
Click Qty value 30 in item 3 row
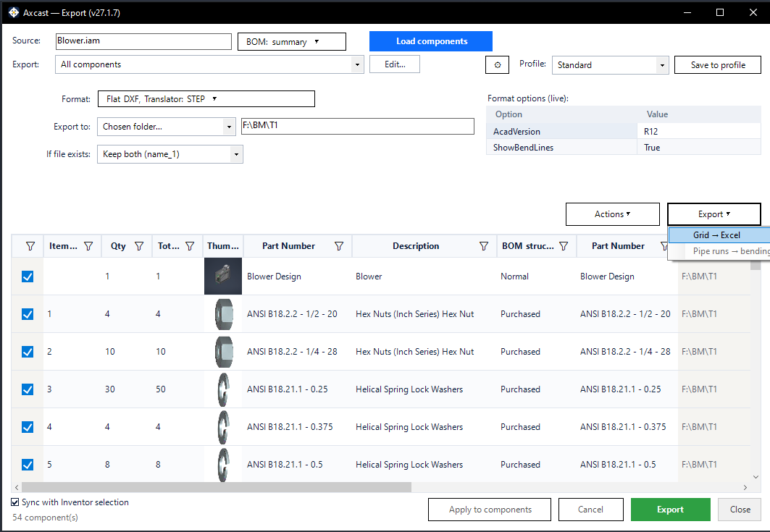(x=109, y=389)
